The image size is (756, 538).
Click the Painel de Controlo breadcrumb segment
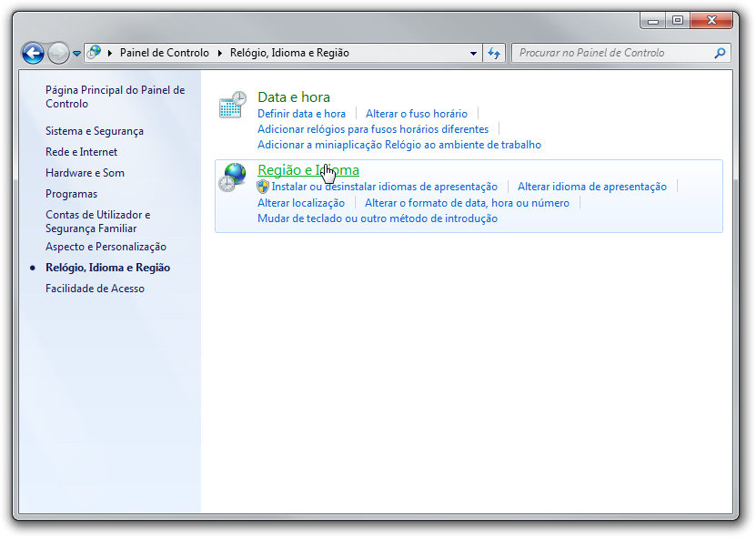point(165,53)
